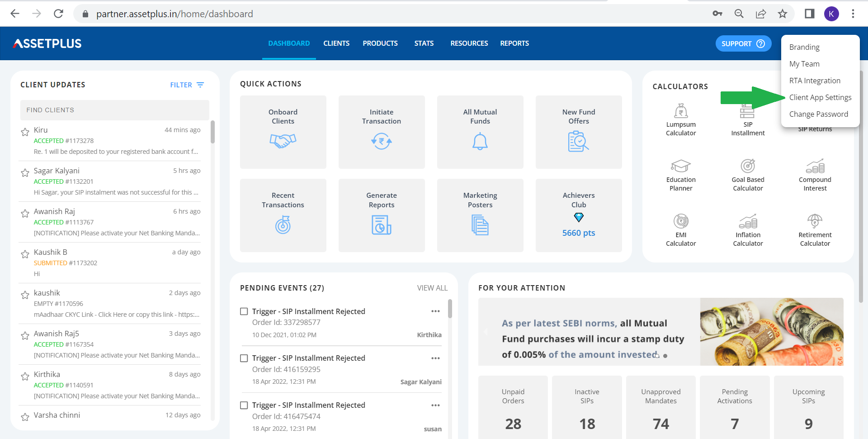Switch to the CLIENTS tab
868x439 pixels.
[x=336, y=43]
